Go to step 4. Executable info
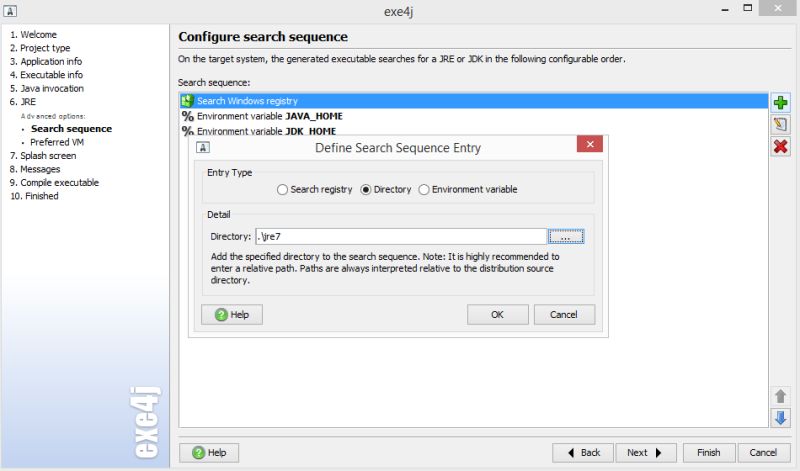The width and height of the screenshot is (800, 471). click(46, 75)
